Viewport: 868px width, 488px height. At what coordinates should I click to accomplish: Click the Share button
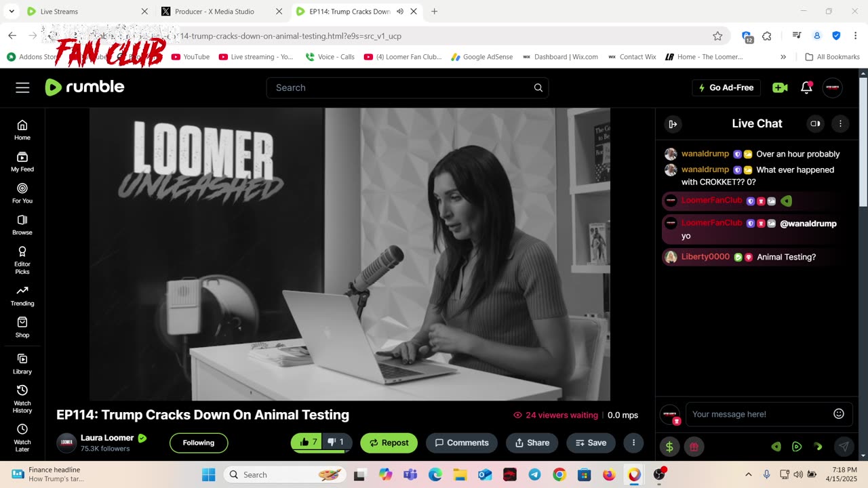532,443
